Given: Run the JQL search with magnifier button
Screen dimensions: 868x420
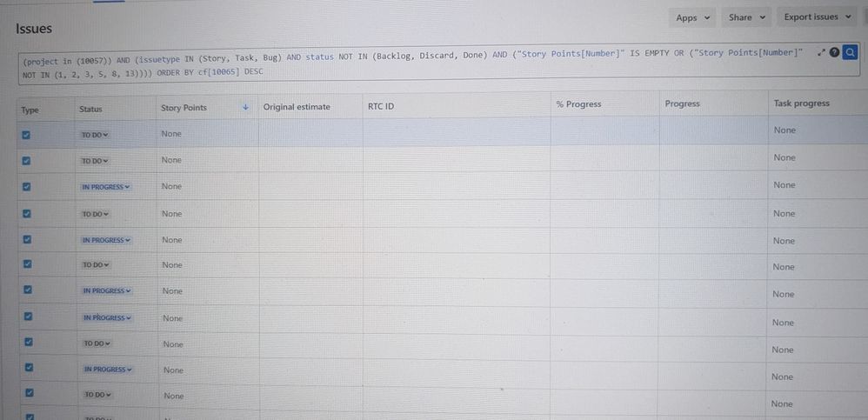Looking at the screenshot, I should pyautogui.click(x=850, y=53).
